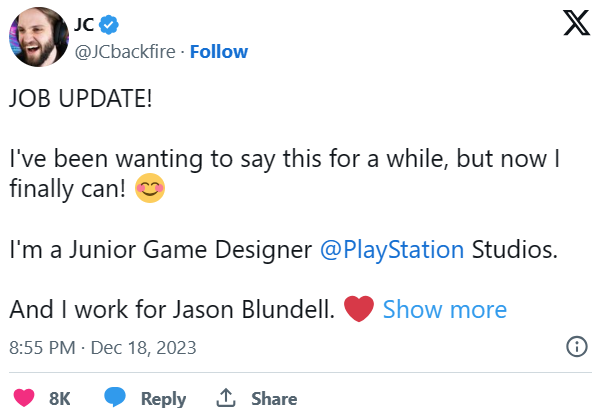Screen dimensions: 604x415
Task: Follow the JCbackfire account
Action: click(x=219, y=51)
